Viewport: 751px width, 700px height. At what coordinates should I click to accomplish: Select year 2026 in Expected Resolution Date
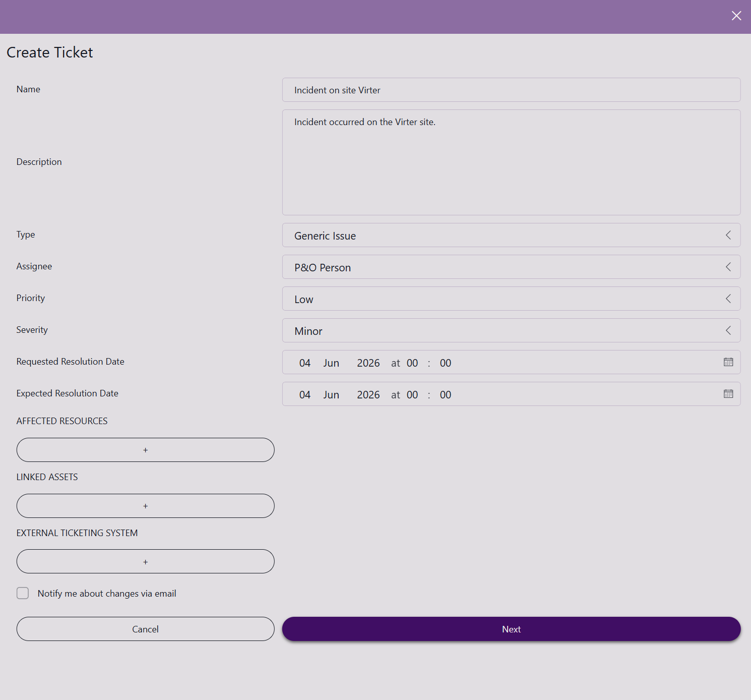coord(368,395)
